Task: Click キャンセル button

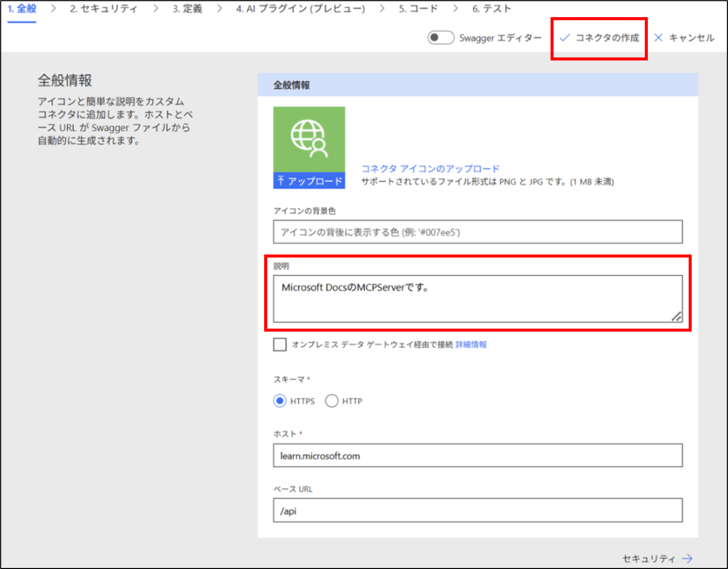Action: click(x=684, y=38)
